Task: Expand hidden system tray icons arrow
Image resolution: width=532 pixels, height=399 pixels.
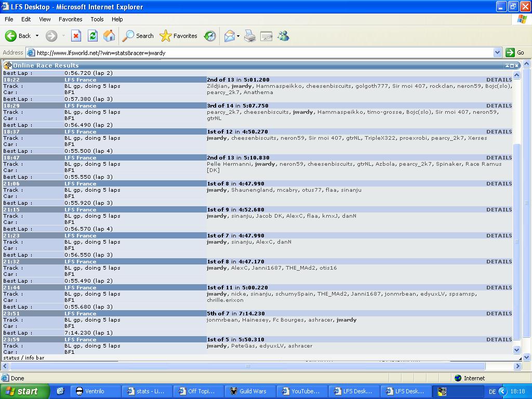Action: [x=502, y=391]
